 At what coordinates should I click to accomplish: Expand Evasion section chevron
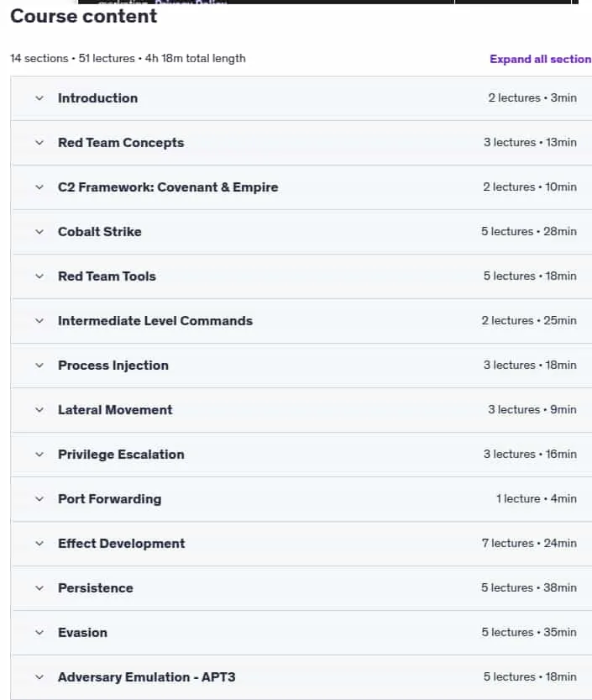click(39, 633)
